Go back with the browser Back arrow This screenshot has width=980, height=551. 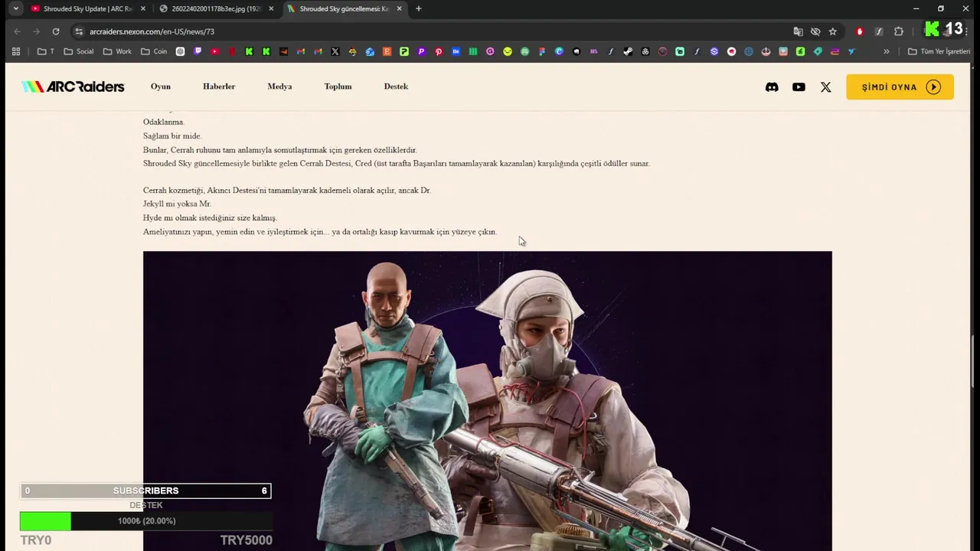pos(17,31)
